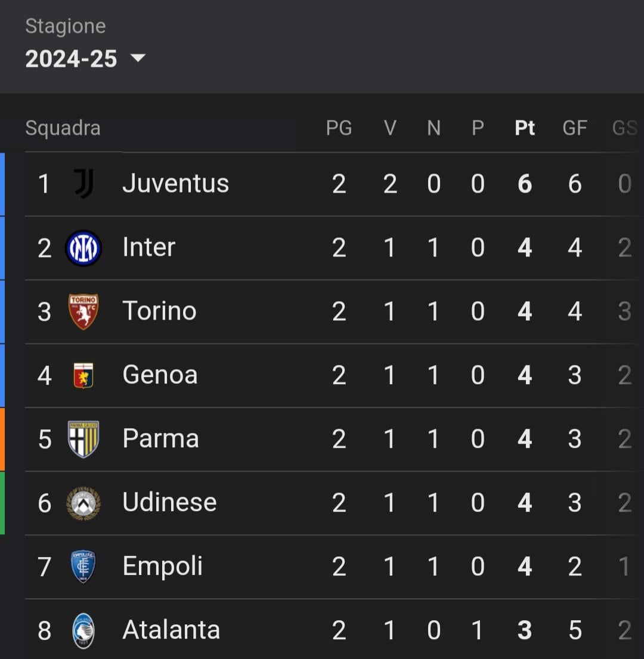The height and width of the screenshot is (659, 644).
Task: Select the Squadra column header
Action: click(63, 128)
